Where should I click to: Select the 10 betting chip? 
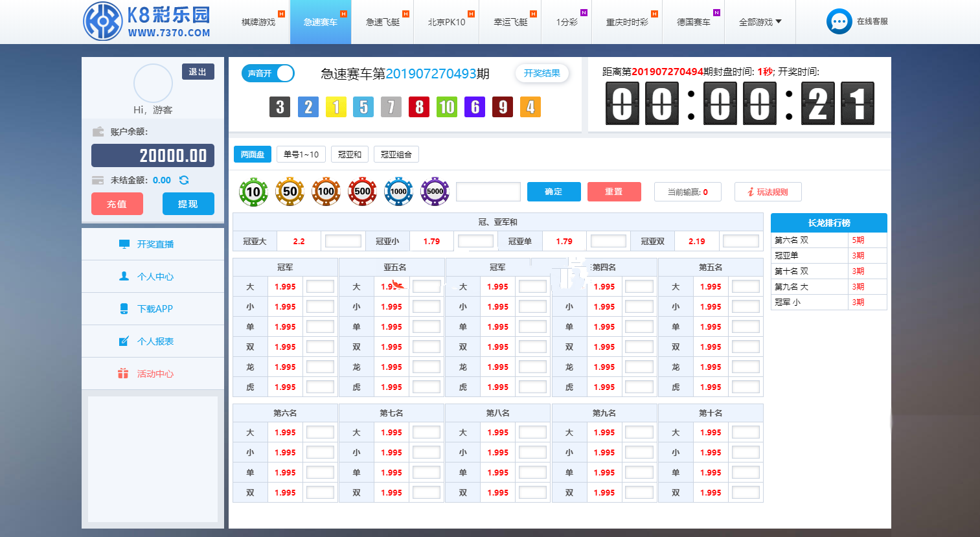tap(253, 192)
